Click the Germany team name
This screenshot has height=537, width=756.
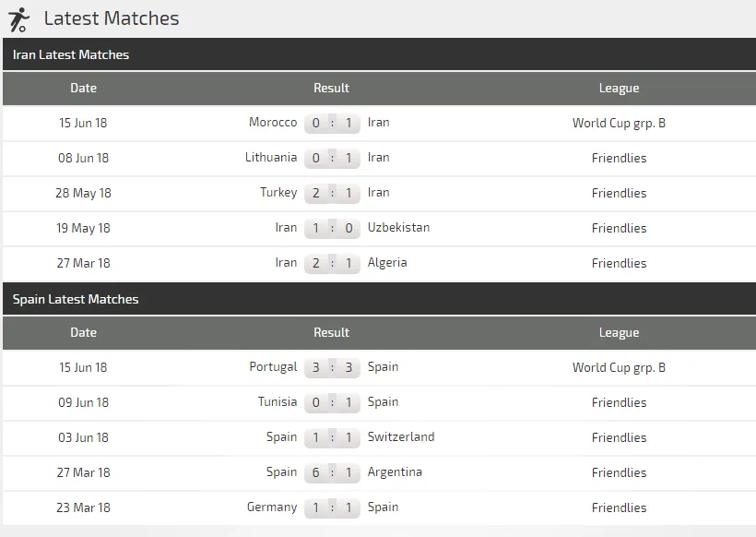pos(272,507)
